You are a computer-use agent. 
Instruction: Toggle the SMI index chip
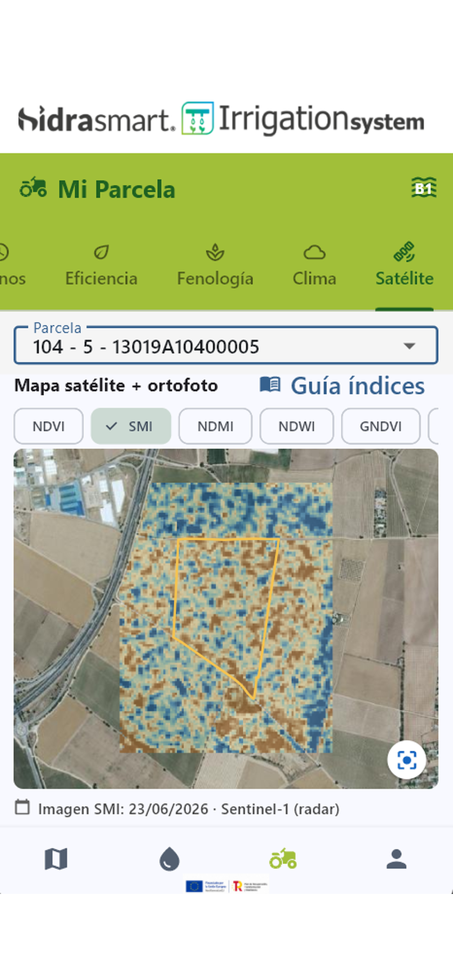coord(131,426)
